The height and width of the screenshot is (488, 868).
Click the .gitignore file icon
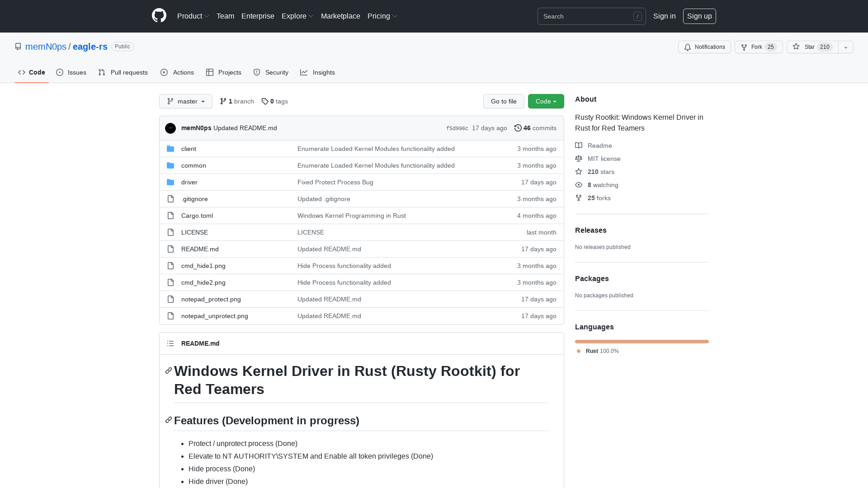170,199
